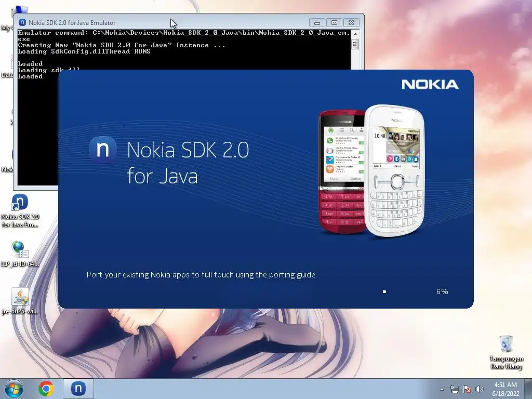Open the jre-6u25 Java installer icon

coord(20,301)
